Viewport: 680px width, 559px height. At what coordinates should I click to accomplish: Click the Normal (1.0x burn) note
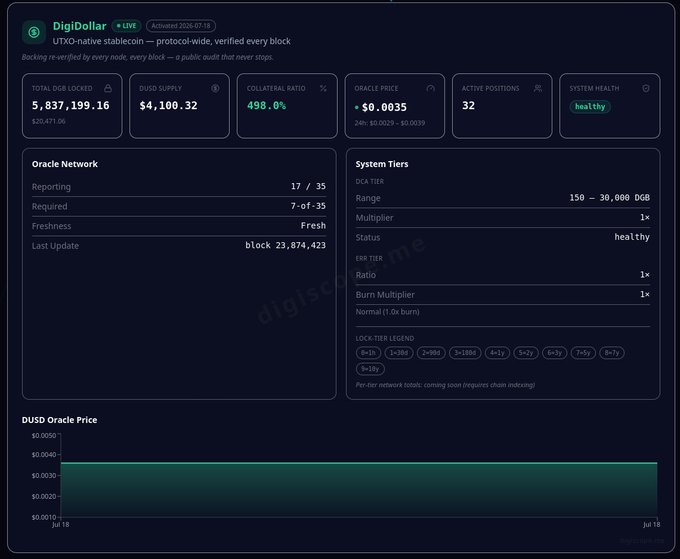click(x=387, y=311)
